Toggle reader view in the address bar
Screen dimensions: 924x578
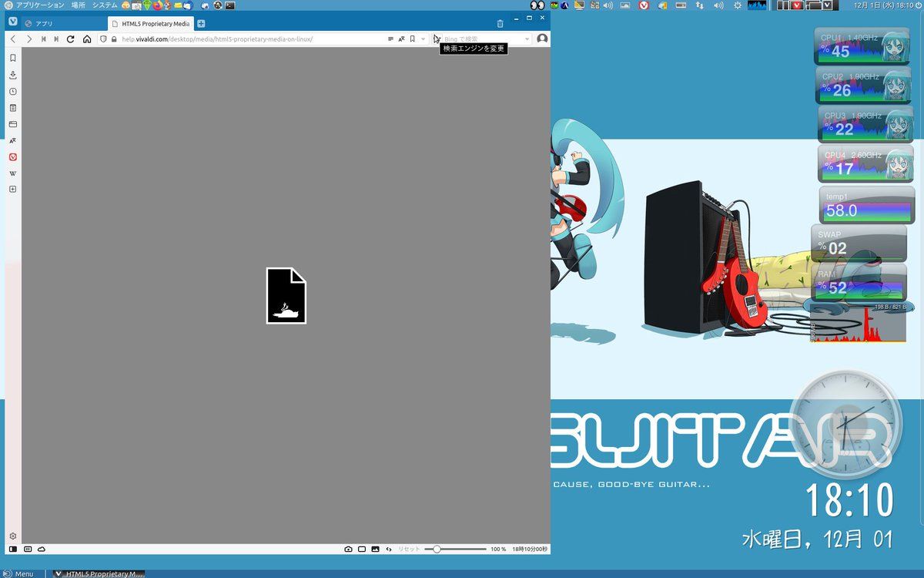(390, 39)
